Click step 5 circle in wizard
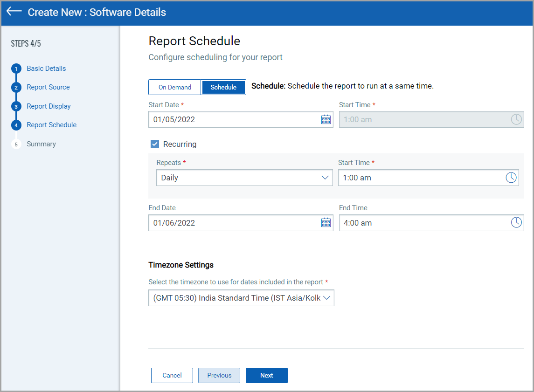The image size is (534, 392). coord(16,144)
